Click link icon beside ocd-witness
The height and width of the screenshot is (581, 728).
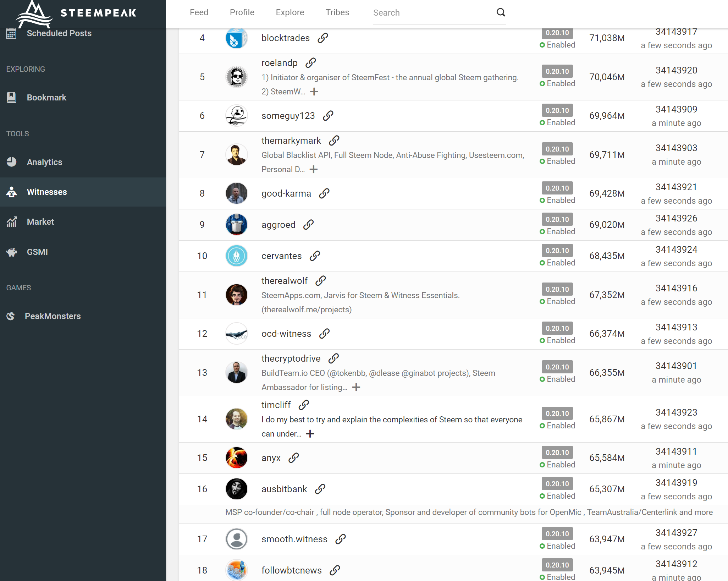click(x=324, y=334)
